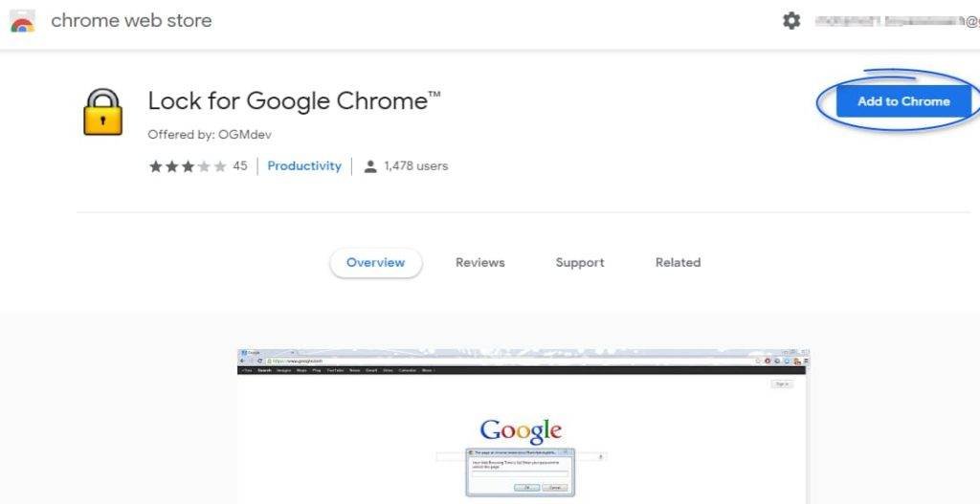
Task: Open settings via the gear icon
Action: (791, 21)
